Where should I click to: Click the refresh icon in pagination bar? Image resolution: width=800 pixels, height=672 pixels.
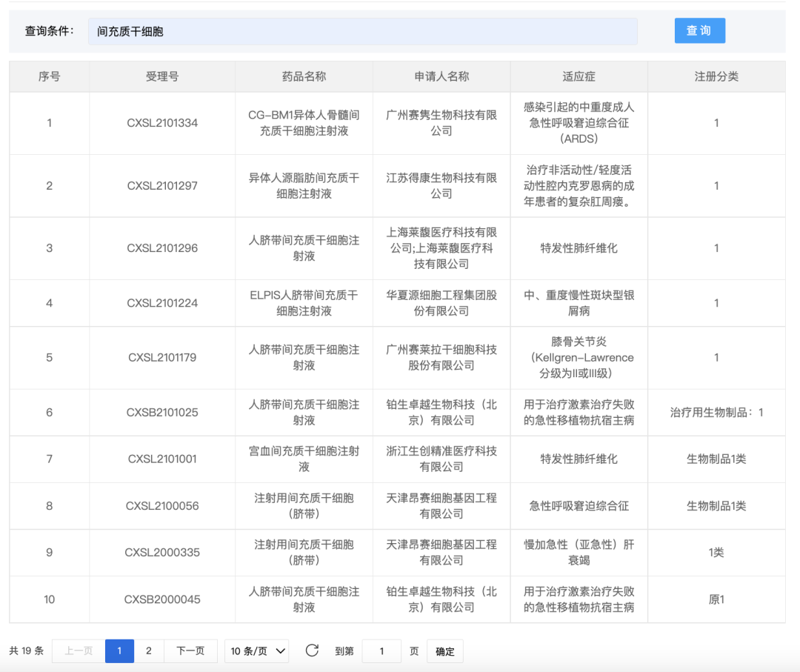[312, 651]
